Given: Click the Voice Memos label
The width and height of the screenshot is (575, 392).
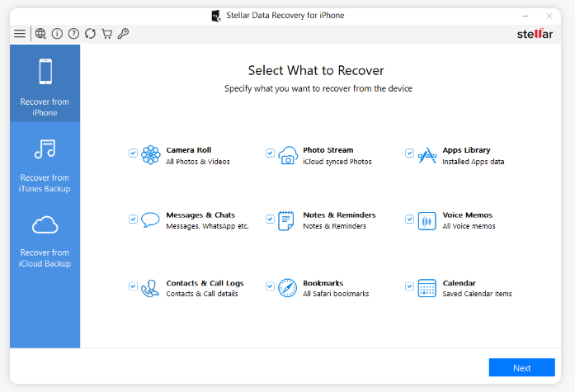Looking at the screenshot, I should click(x=467, y=215).
